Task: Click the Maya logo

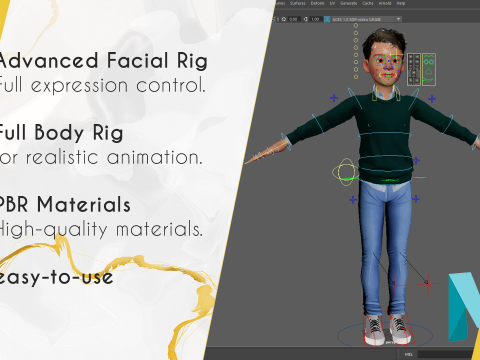Action: 464,307
